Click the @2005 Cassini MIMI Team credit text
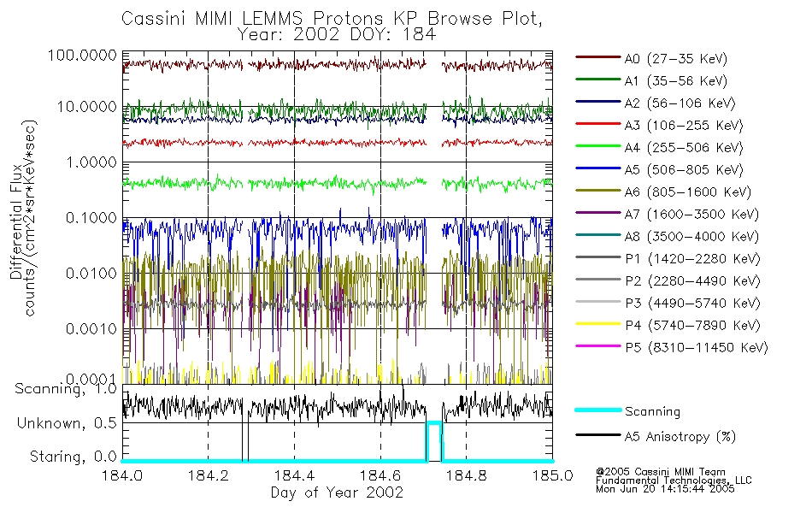Image resolution: width=812 pixels, height=513 pixels. pyautogui.click(x=661, y=472)
